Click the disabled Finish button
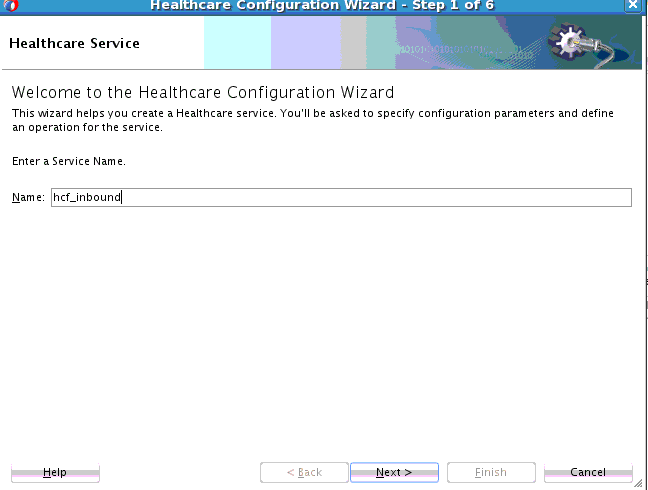Screen dimensions: 648x490 point(491,472)
